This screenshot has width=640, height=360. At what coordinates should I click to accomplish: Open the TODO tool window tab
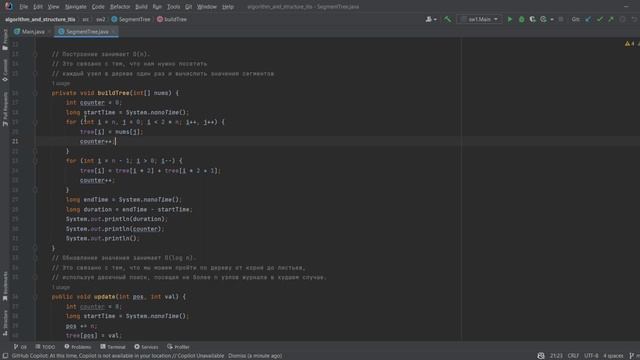[x=45, y=347]
